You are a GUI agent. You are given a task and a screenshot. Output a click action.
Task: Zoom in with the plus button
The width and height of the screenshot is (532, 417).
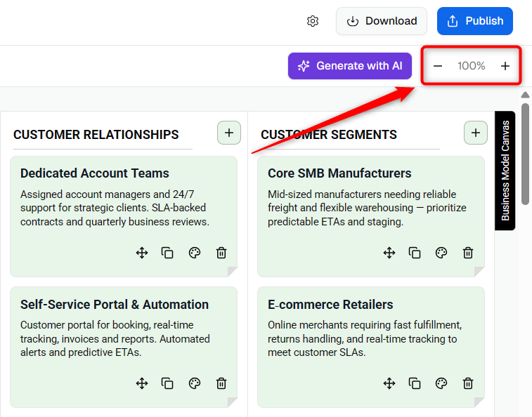505,66
